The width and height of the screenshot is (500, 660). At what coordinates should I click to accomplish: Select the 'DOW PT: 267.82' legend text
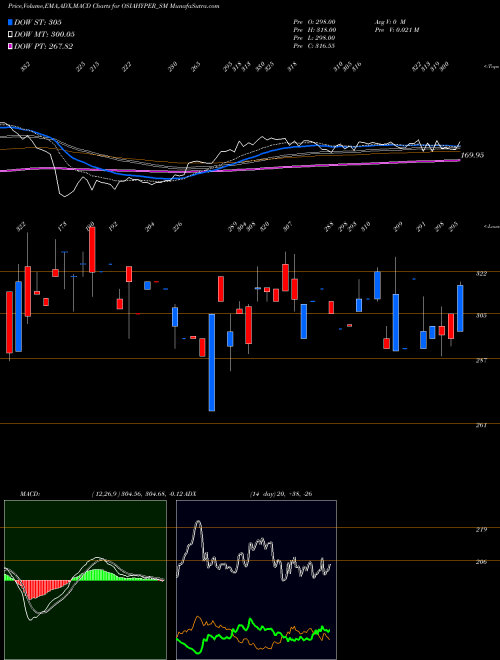pos(43,46)
